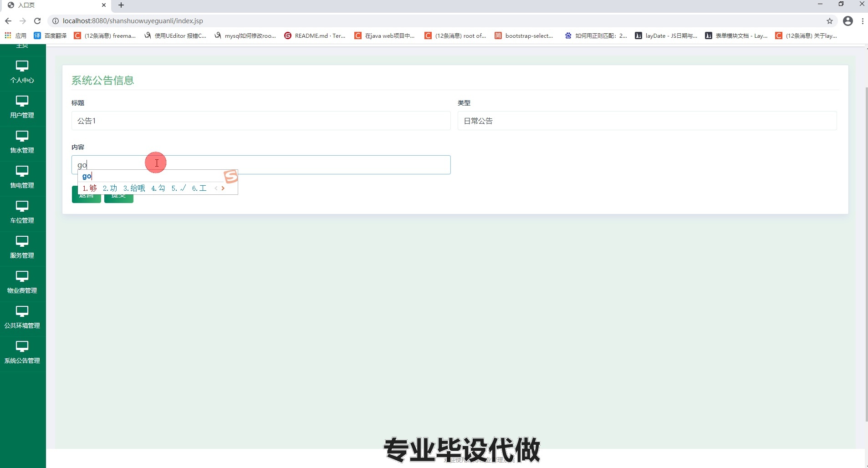Open 售电管理 in the sidebar
Screen dimensions: 868x468
tap(22, 177)
